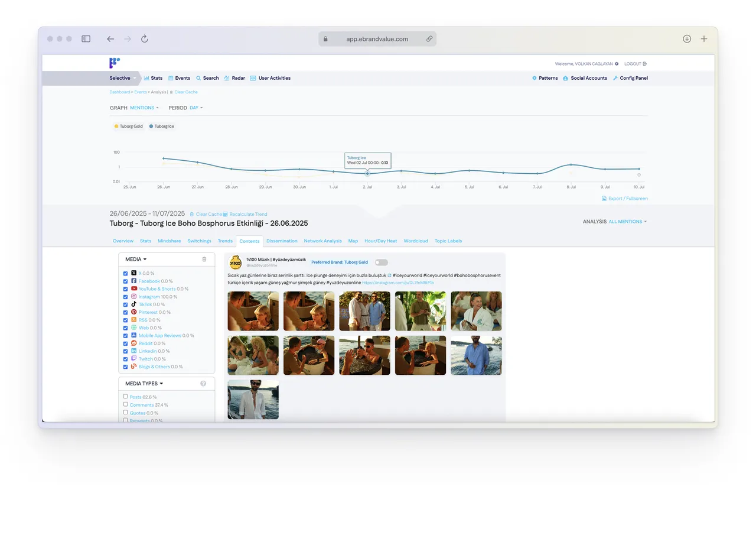Switch to the Trends tab
The height and width of the screenshot is (535, 756).
225,241
